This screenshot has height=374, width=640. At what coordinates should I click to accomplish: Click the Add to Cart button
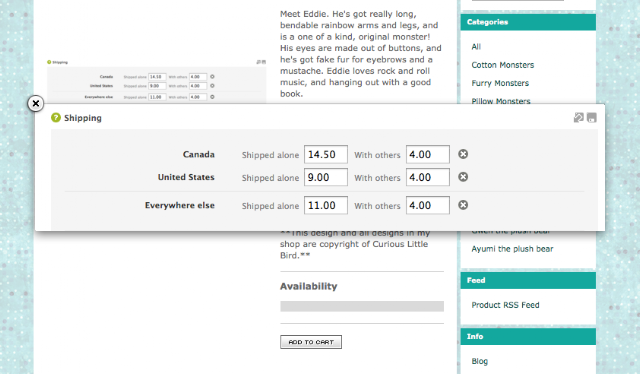coord(311,342)
